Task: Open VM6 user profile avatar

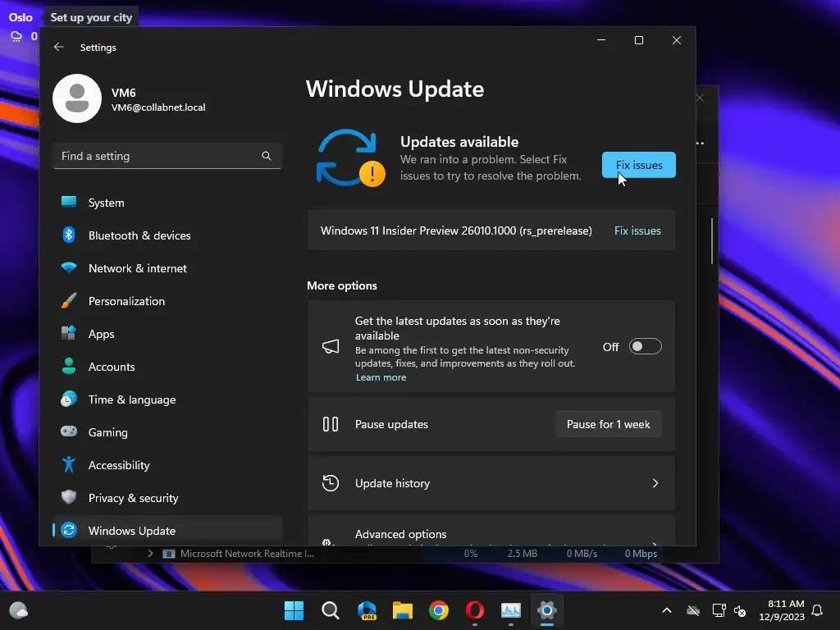Action: (77, 98)
